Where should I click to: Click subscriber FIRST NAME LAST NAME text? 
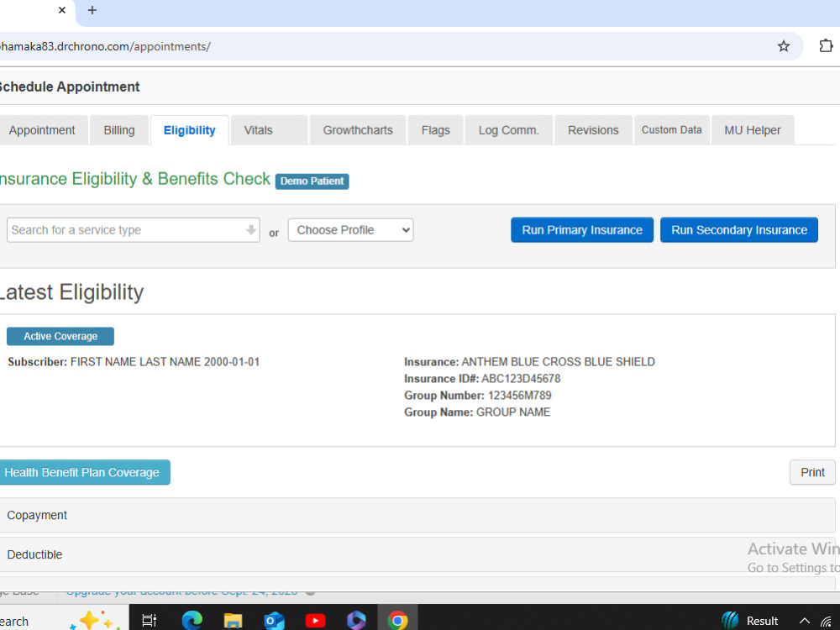point(137,362)
